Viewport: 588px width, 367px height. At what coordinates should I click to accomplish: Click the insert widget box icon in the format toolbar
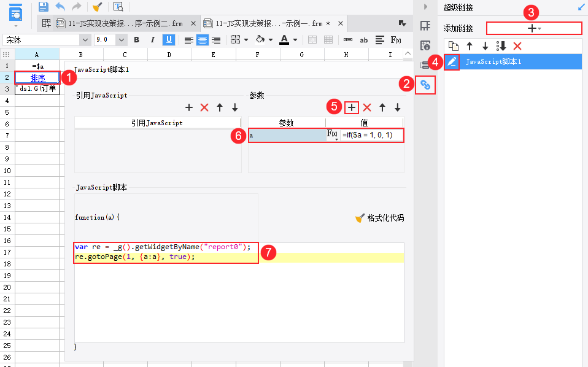(x=348, y=40)
